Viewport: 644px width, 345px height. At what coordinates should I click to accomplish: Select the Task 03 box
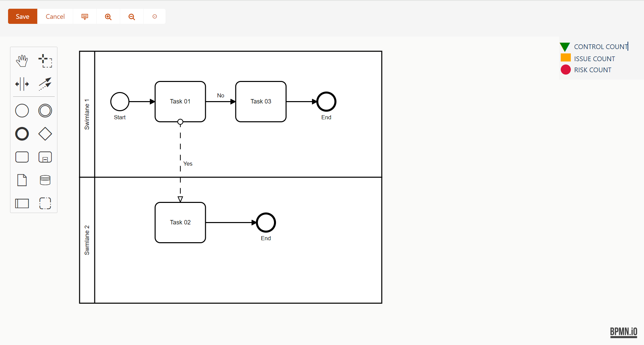click(x=261, y=101)
